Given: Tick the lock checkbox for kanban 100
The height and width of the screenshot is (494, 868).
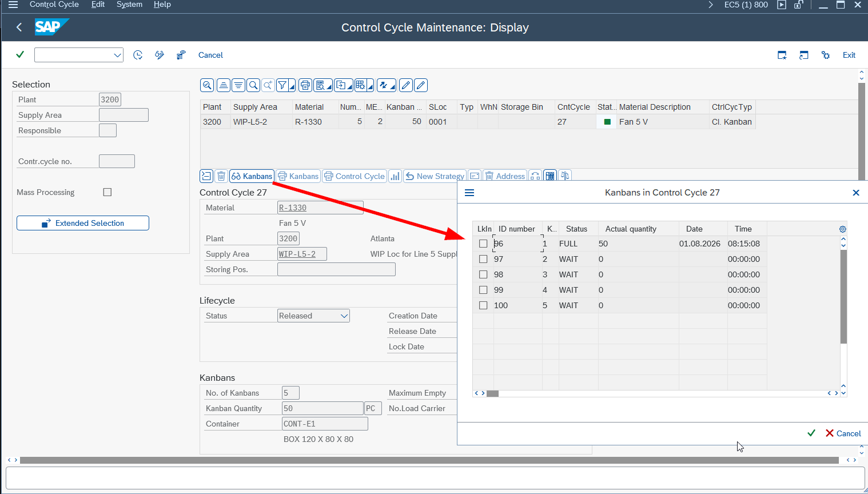Looking at the screenshot, I should click(x=483, y=305).
